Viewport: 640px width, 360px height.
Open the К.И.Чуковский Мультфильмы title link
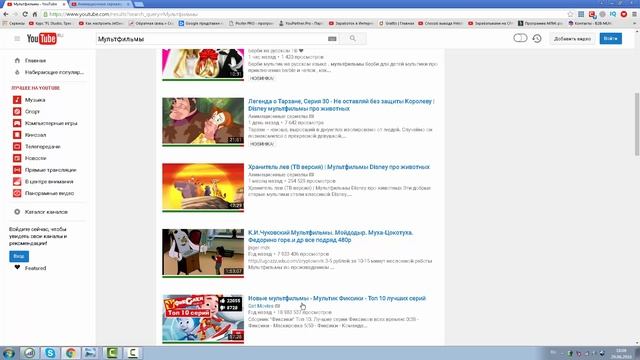tap(331, 236)
